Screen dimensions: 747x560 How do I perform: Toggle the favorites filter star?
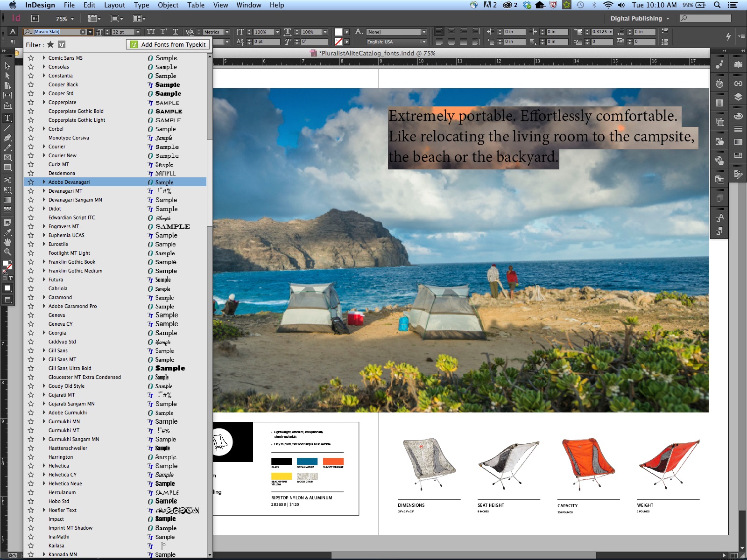50,44
